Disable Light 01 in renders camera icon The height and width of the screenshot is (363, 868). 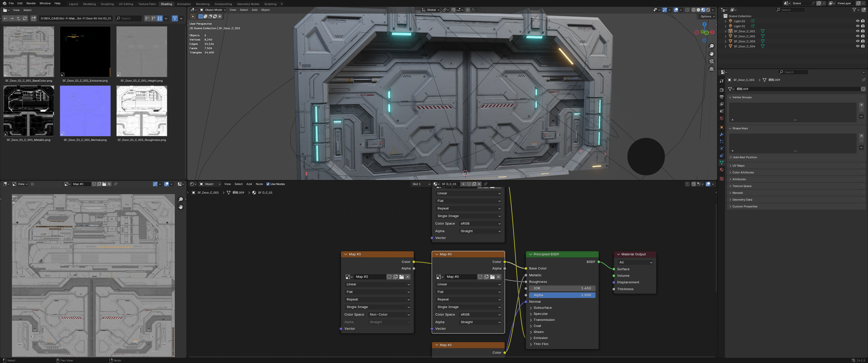tap(863, 26)
